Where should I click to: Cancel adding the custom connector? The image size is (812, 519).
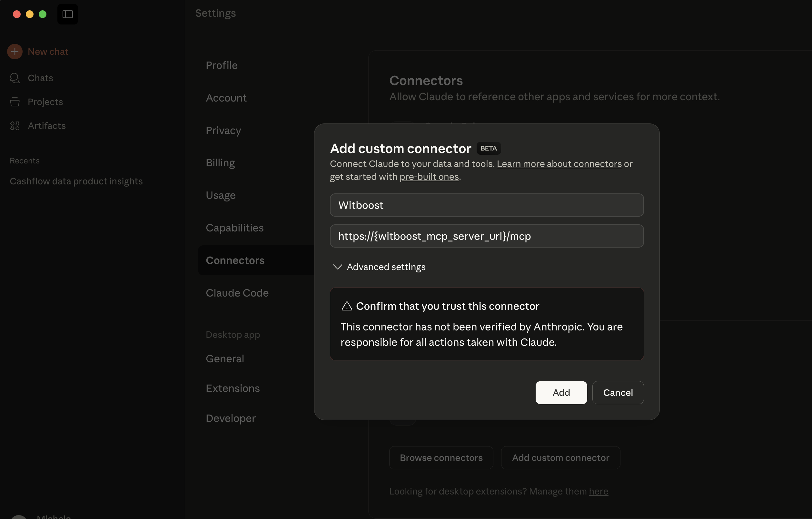coord(618,392)
